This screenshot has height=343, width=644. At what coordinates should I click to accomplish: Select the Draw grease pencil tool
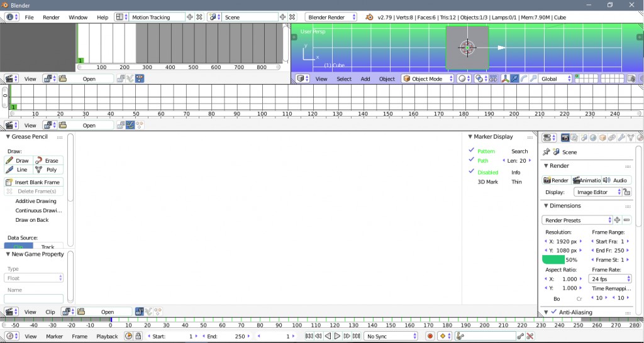pyautogui.click(x=18, y=161)
